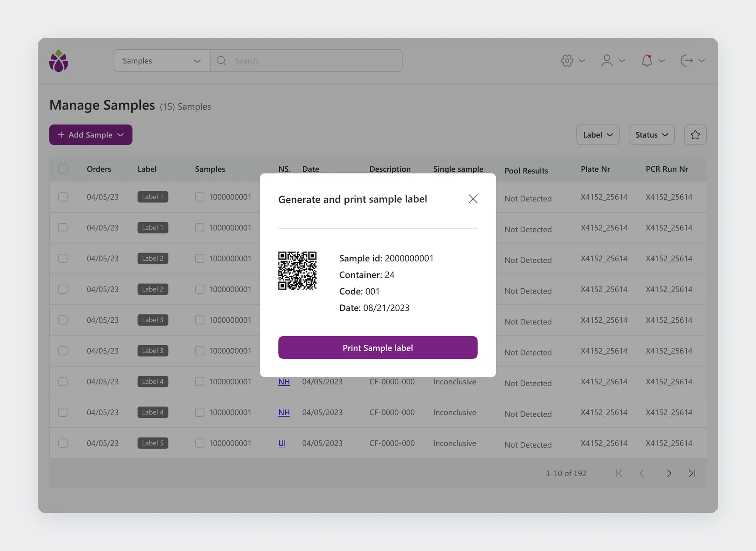Click the search magnifier icon
The width and height of the screenshot is (756, 551).
[221, 60]
